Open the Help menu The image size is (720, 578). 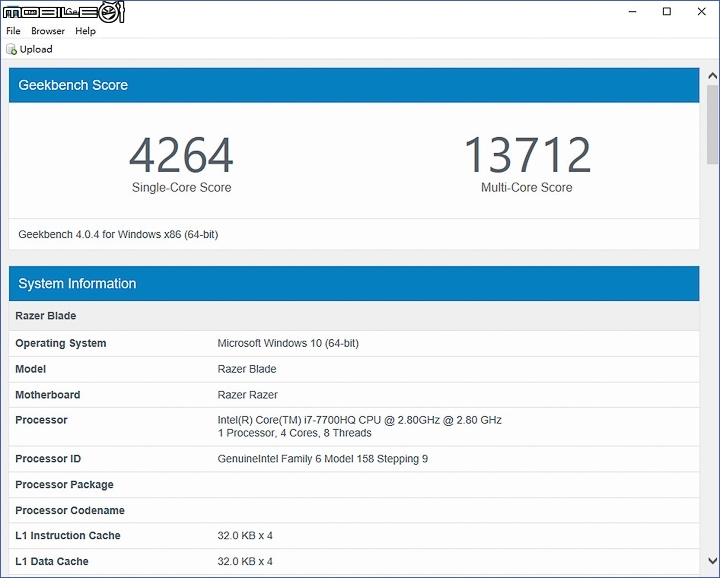(x=85, y=31)
